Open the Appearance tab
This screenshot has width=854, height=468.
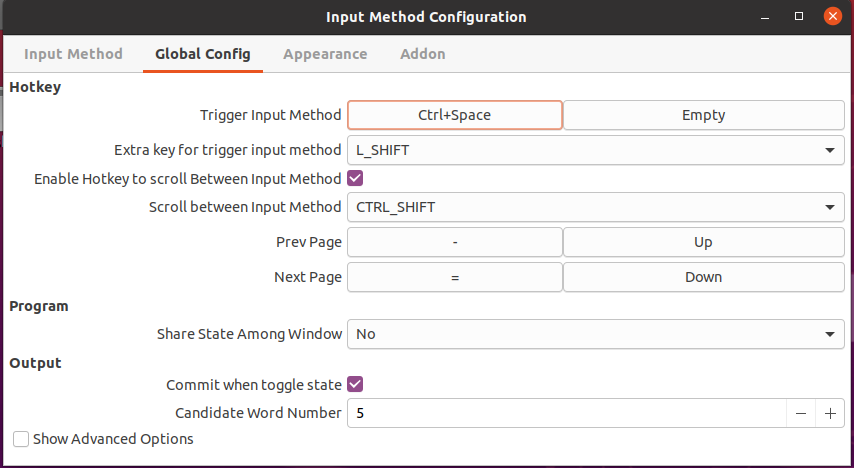(325, 54)
